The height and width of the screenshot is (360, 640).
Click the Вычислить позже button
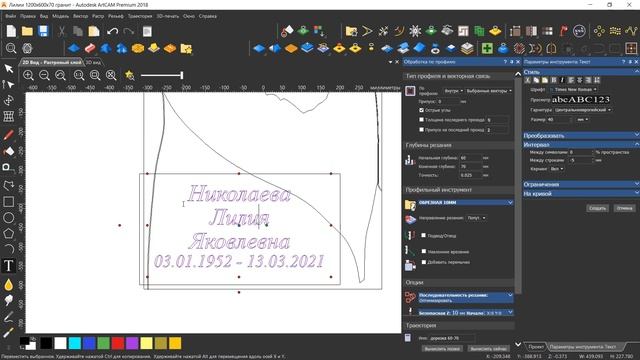(442, 349)
